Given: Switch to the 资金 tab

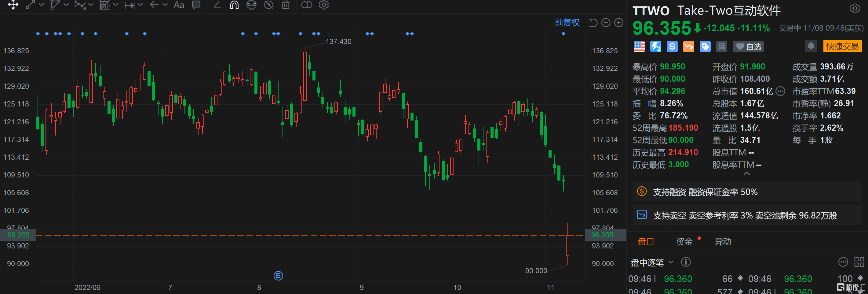Looking at the screenshot, I should point(684,242).
